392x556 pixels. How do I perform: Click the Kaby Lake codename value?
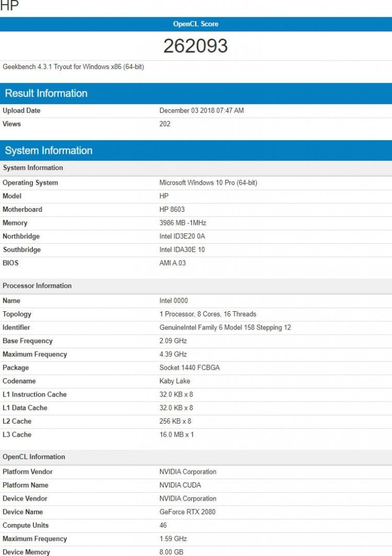click(x=175, y=381)
